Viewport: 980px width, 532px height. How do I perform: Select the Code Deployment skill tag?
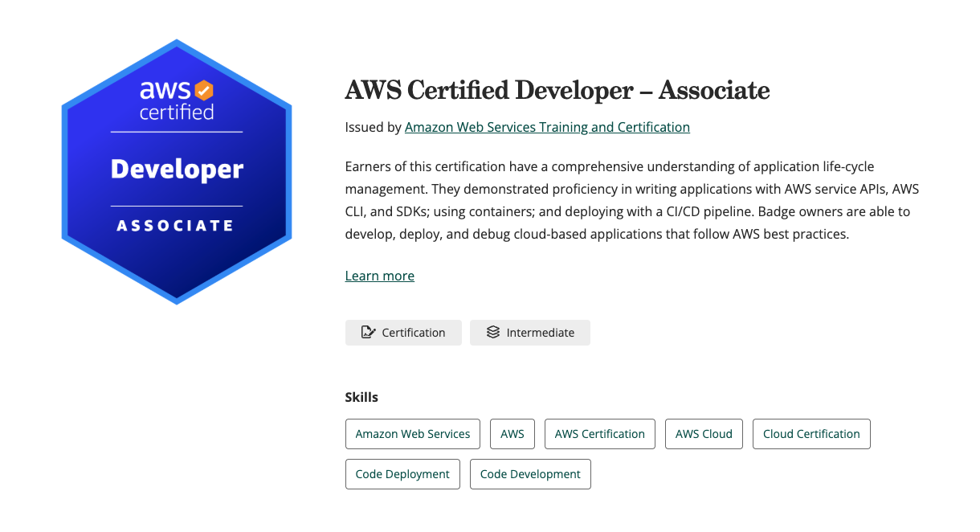pos(402,474)
